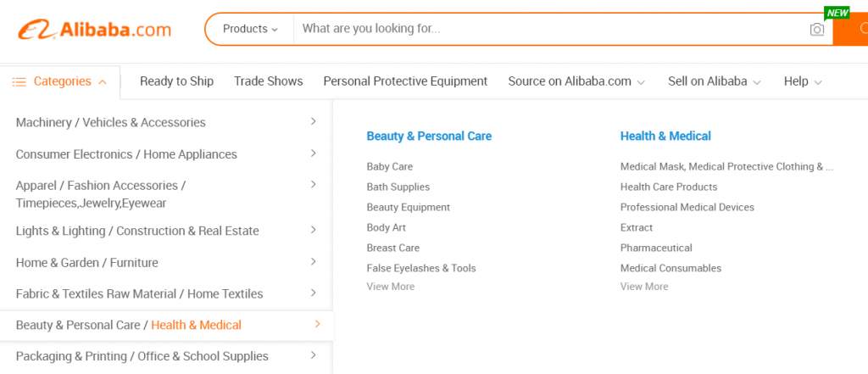Click the arrow beside Home & Garden / Furniture
Screen dimensions: 868x374
(x=314, y=261)
